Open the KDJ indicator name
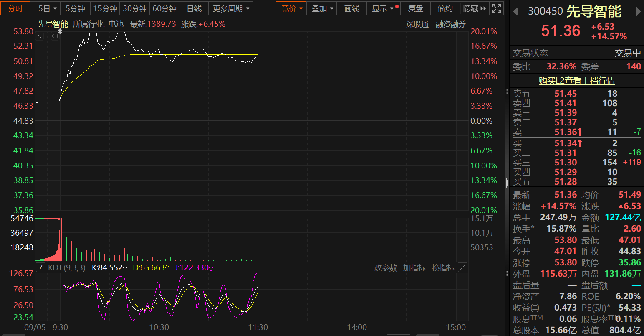 (67, 267)
